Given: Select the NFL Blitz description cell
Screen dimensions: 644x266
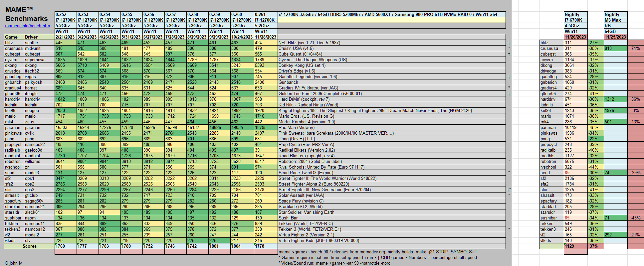Looking at the screenshot, I should click(392, 43).
